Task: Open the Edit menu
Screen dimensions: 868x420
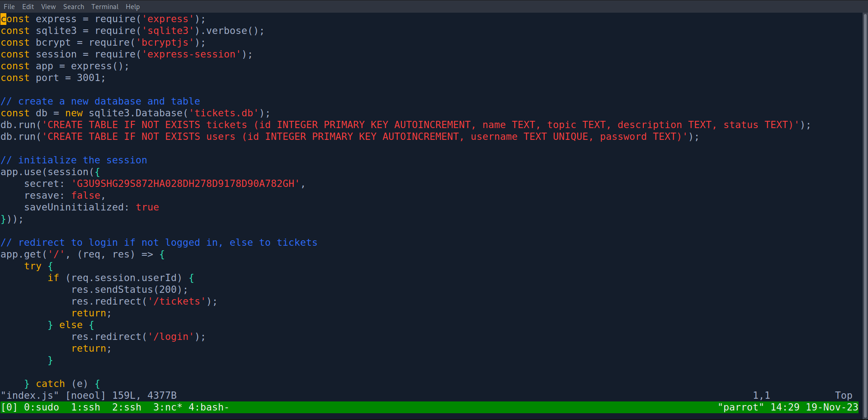Action: pyautogui.click(x=28, y=7)
